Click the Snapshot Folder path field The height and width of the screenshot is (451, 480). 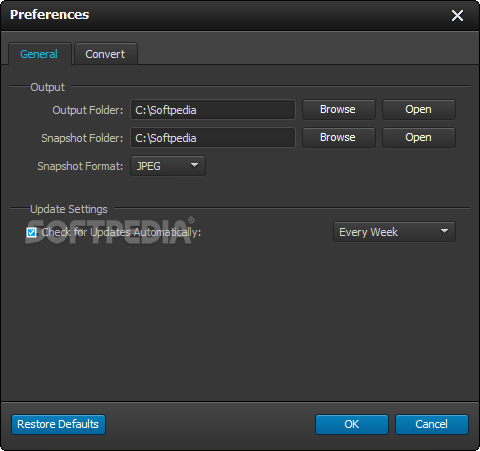coord(213,138)
